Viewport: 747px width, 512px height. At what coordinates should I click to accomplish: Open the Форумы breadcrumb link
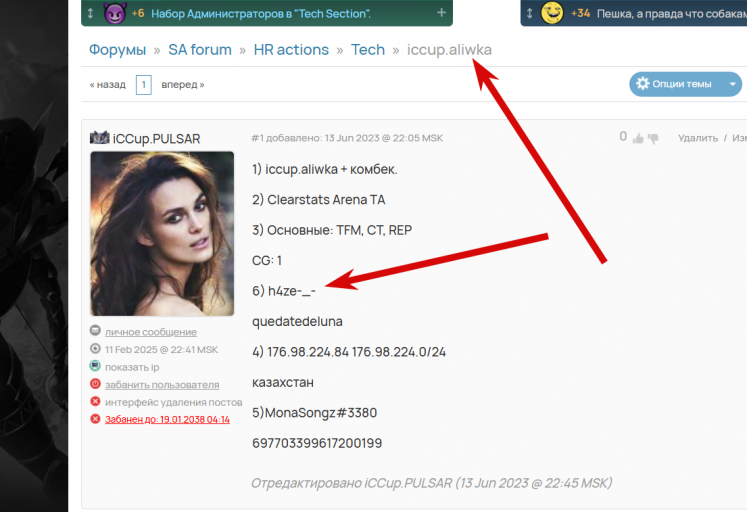click(x=117, y=50)
